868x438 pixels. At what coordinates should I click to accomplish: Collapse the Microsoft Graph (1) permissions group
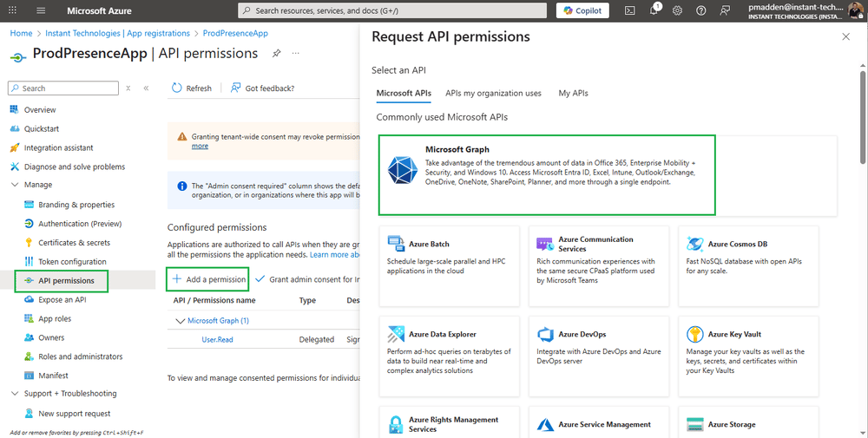[x=180, y=321]
